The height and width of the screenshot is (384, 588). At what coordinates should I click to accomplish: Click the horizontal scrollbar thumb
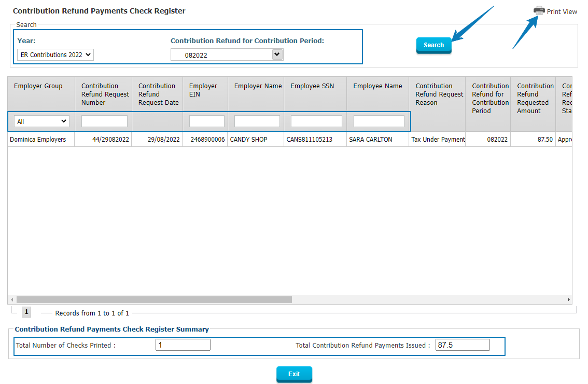pyautogui.click(x=154, y=299)
